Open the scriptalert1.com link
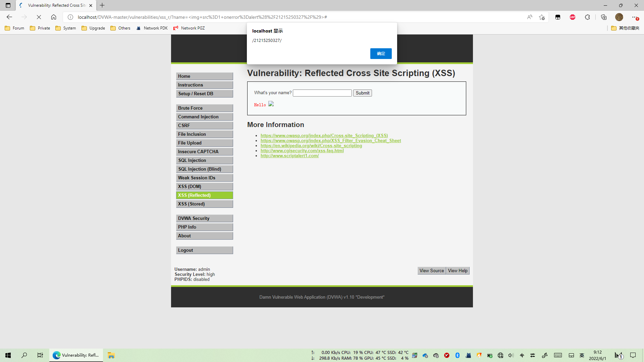 (x=290, y=156)
